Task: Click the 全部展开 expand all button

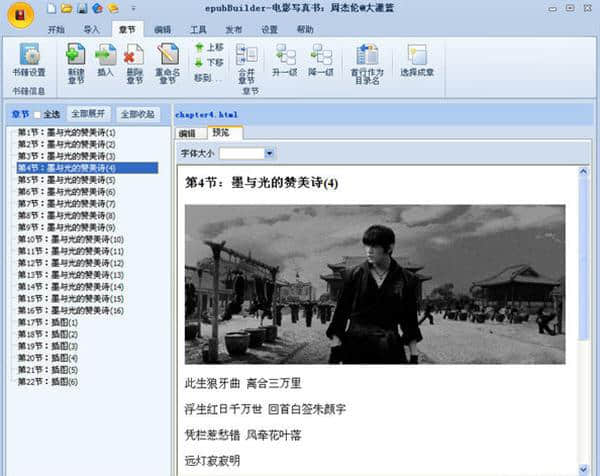Action: click(x=87, y=114)
